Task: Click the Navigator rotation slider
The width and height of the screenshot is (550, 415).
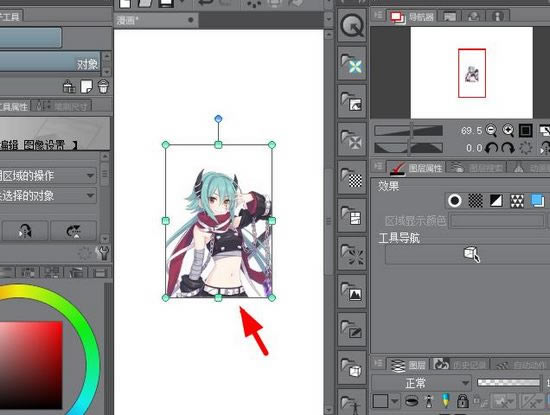Action: click(x=409, y=148)
